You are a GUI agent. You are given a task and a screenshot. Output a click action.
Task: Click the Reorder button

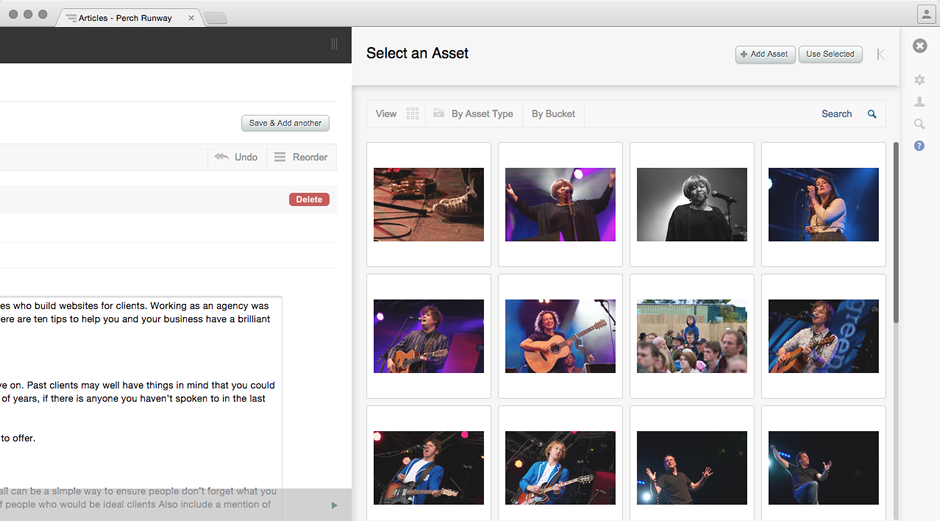[301, 157]
